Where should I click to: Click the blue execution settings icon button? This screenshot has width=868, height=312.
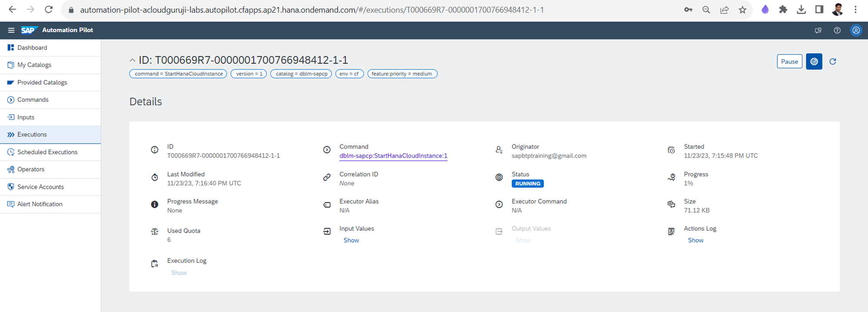(814, 62)
